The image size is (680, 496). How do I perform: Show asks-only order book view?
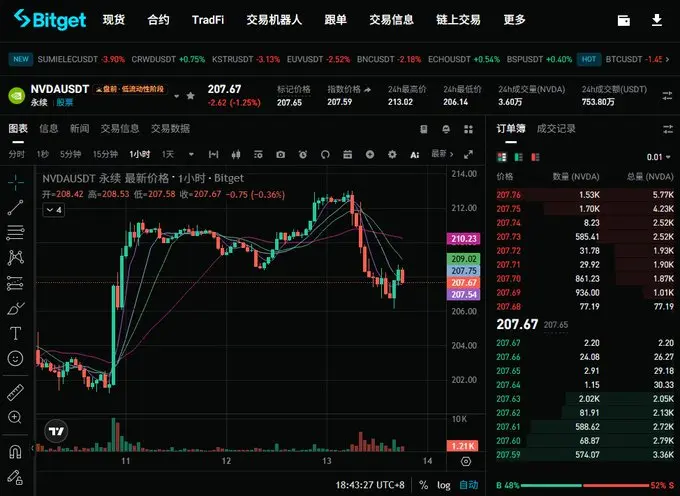535,157
